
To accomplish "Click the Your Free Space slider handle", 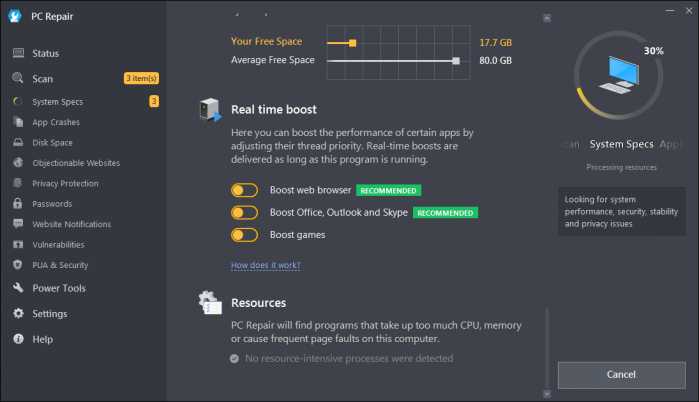I will point(353,43).
